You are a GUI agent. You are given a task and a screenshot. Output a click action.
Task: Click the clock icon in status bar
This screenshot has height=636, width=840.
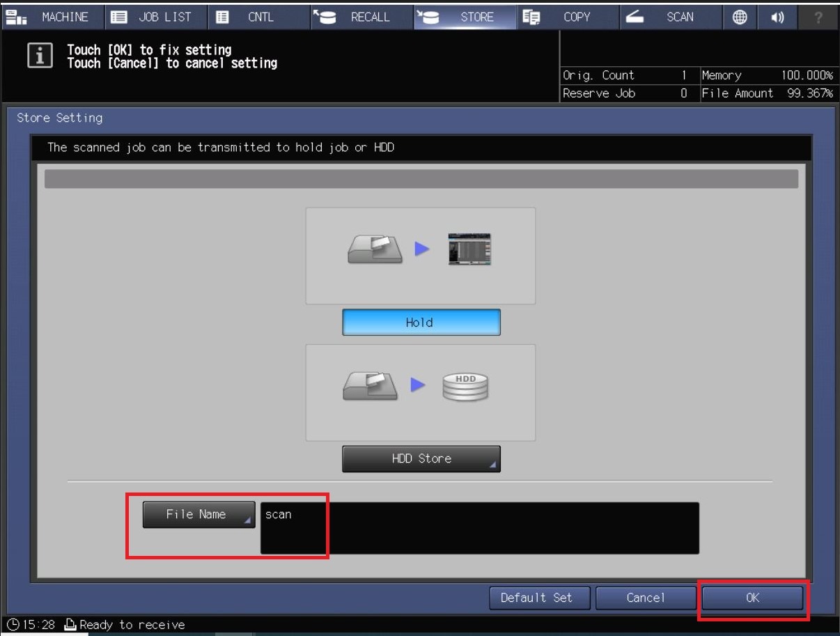click(13, 625)
